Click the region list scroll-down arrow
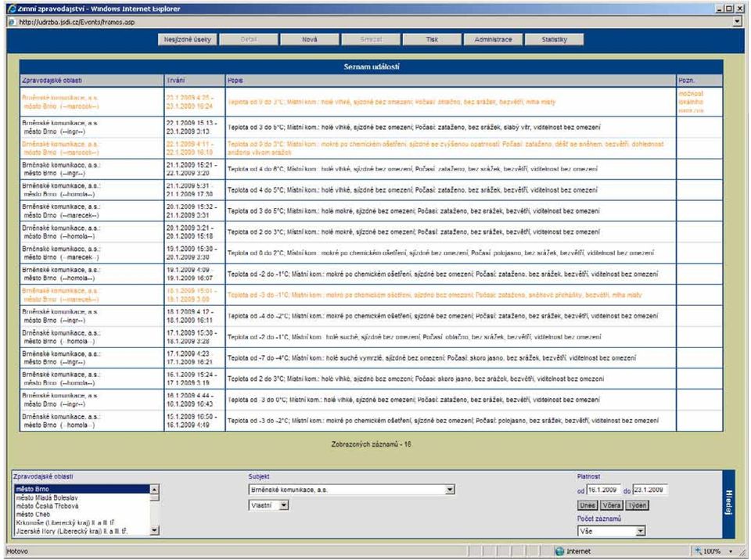This screenshot has width=751, height=560. [x=154, y=530]
